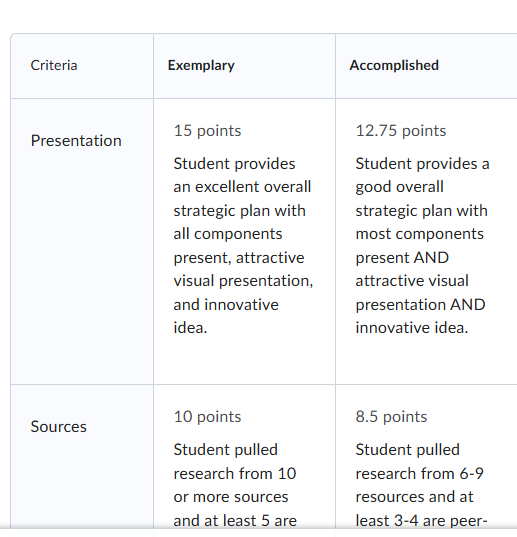Viewport: 517px width, 537px height.
Task: Click the 10 or more sources description
Action: pos(235,485)
